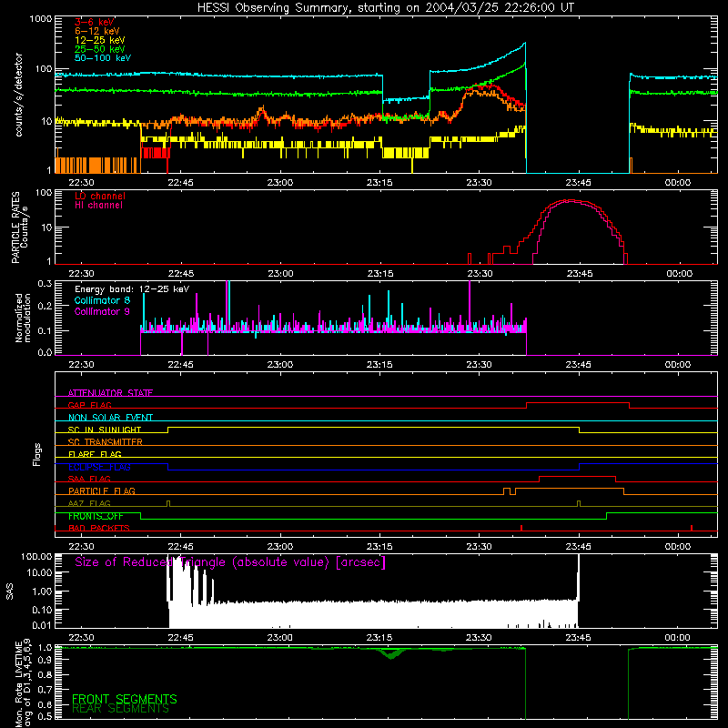Select the ATTENUATOR_STATE flag label
728x728 pixels.
110,393
